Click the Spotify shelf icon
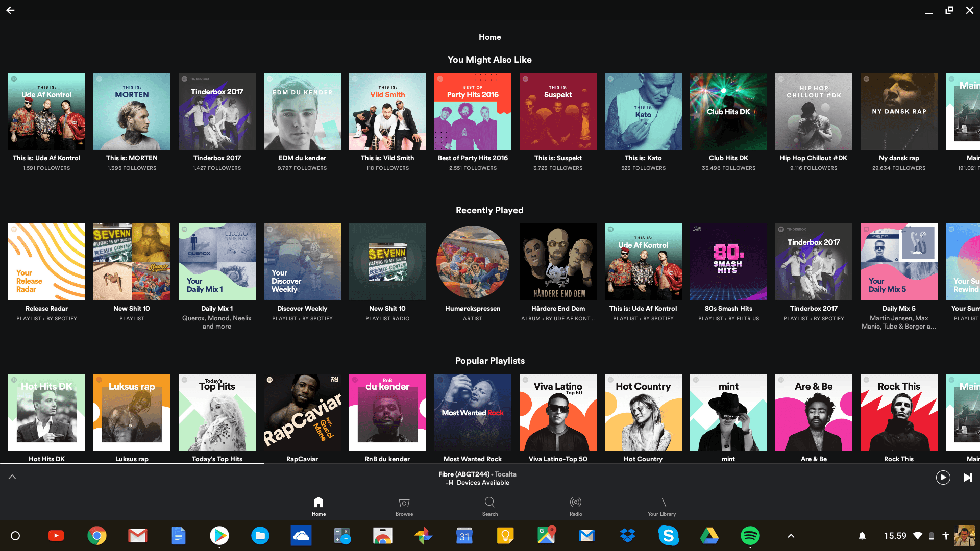The width and height of the screenshot is (980, 551). (750, 536)
